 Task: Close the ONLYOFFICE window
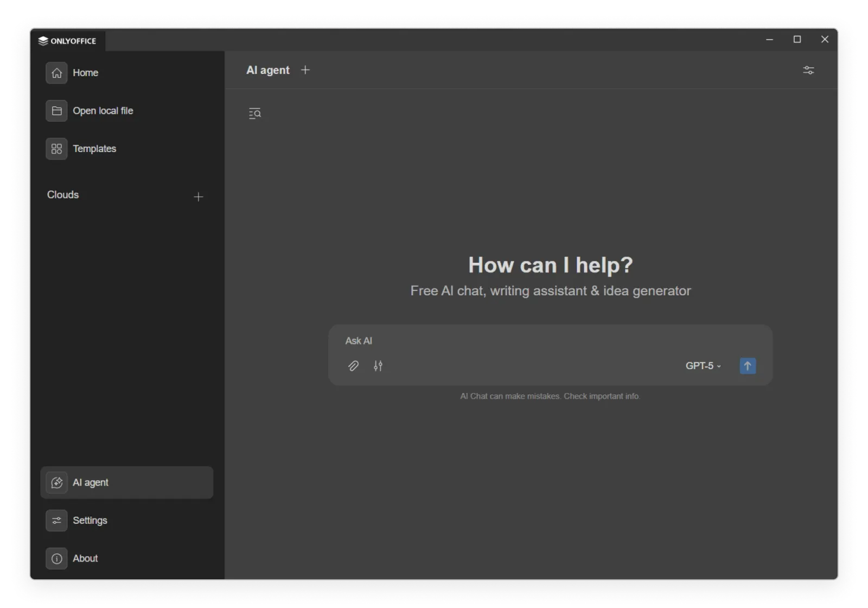point(825,40)
